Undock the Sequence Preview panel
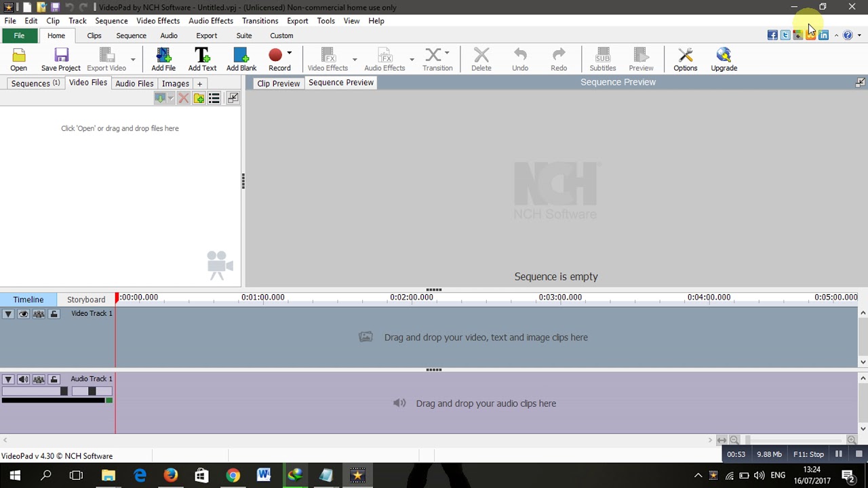 (860, 82)
